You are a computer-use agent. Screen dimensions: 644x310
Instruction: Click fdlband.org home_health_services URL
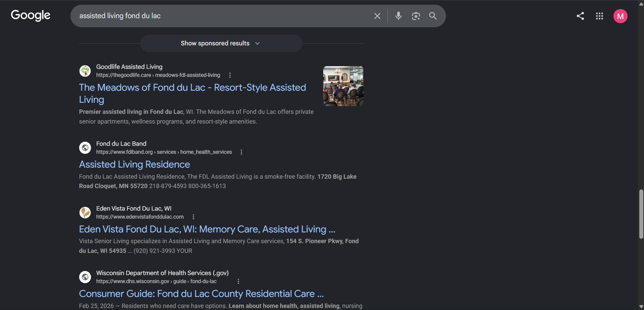click(164, 152)
